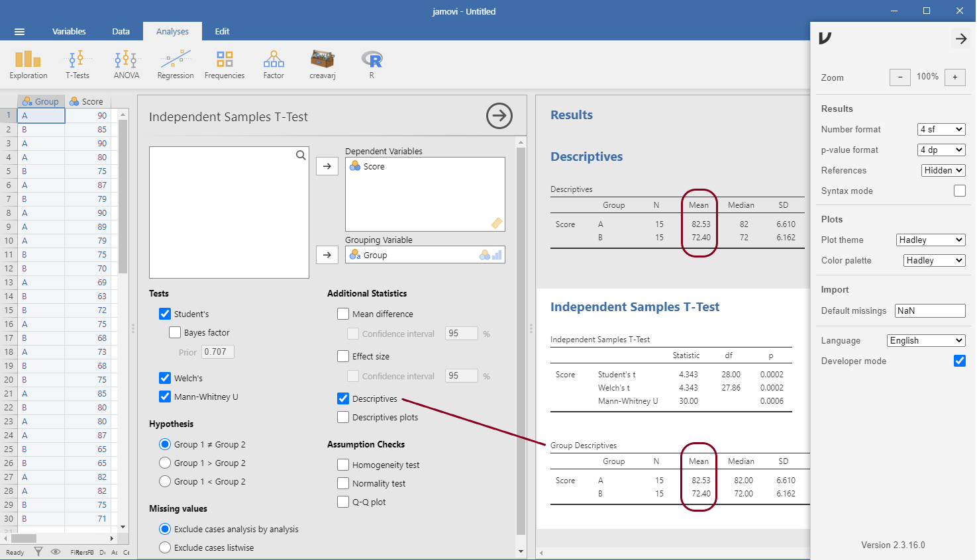Select the Group column header
This screenshot has height=560, width=977.
point(41,101)
